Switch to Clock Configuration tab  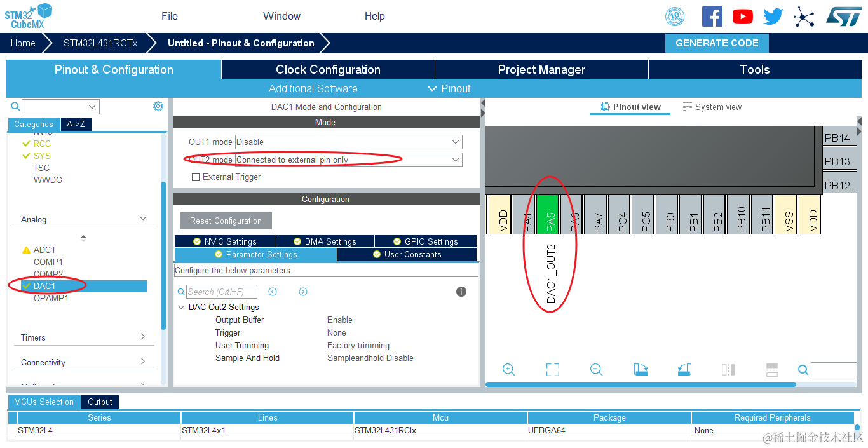pos(328,69)
